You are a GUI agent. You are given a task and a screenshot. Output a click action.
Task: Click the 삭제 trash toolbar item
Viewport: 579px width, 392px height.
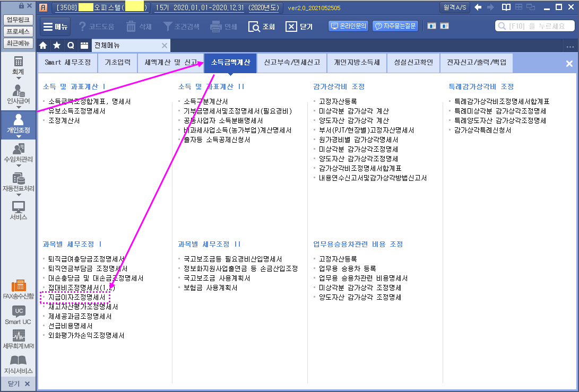[139, 27]
